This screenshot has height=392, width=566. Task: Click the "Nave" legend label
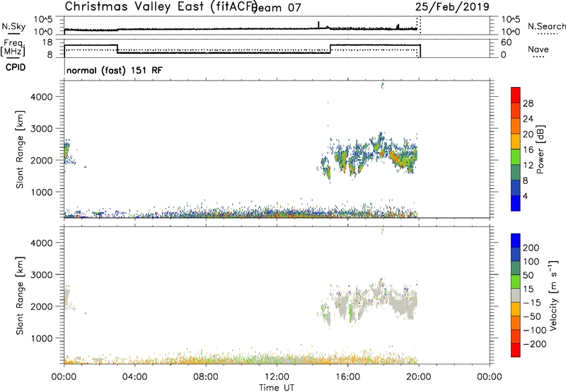click(538, 49)
